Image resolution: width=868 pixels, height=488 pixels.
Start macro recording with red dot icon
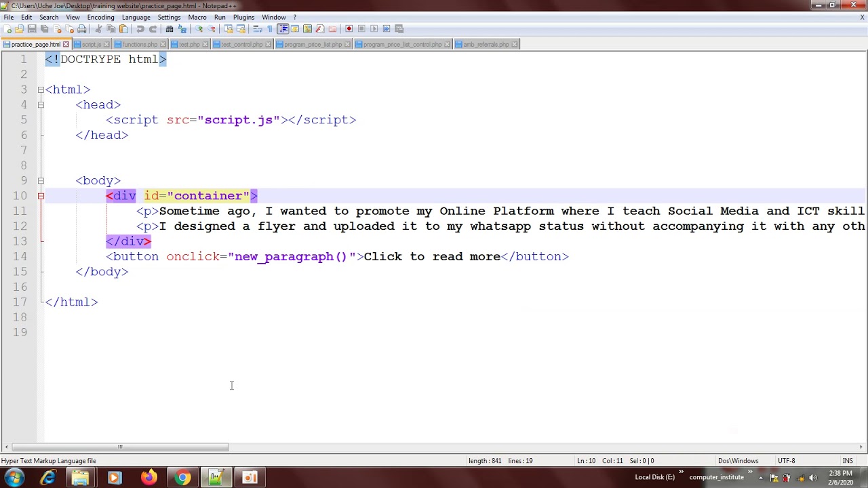pos(349,28)
